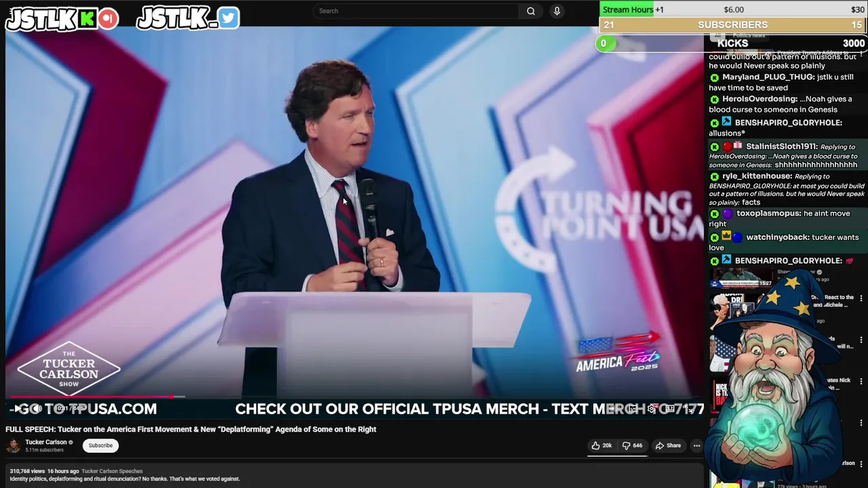The image size is (868, 488).
Task: Expand description starting with Identity politics
Action: [x=125, y=479]
